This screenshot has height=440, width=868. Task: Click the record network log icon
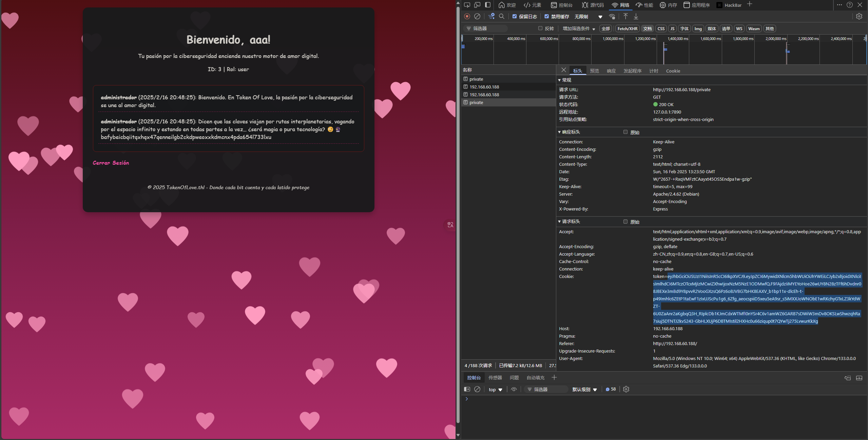tap(467, 16)
